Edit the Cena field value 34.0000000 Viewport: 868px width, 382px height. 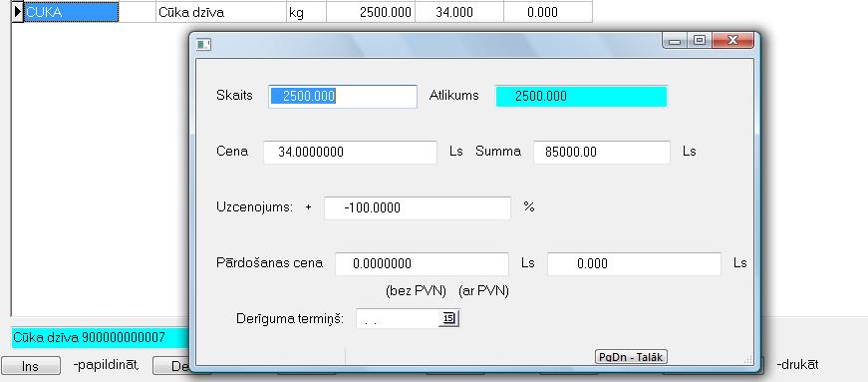coord(350,152)
